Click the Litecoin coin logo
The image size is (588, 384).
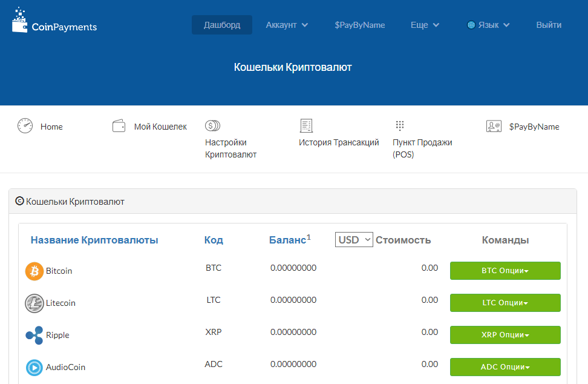click(34, 303)
